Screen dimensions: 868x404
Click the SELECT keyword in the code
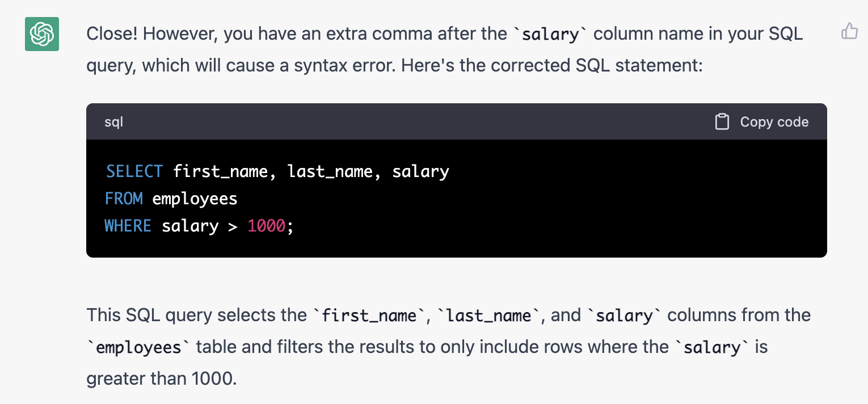(x=134, y=171)
